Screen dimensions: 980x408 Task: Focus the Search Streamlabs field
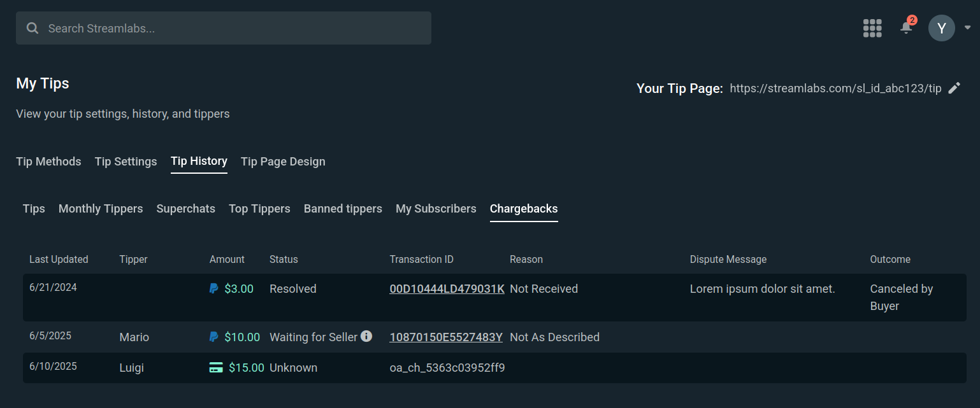click(x=223, y=28)
